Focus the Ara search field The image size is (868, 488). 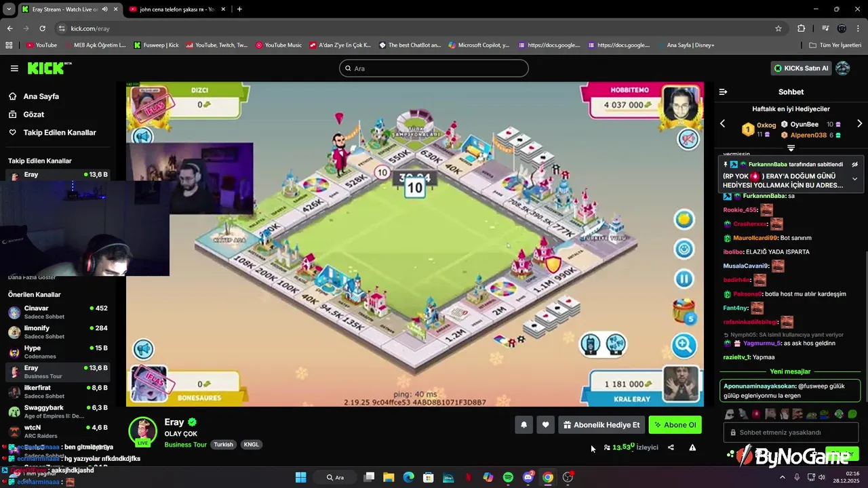click(434, 68)
